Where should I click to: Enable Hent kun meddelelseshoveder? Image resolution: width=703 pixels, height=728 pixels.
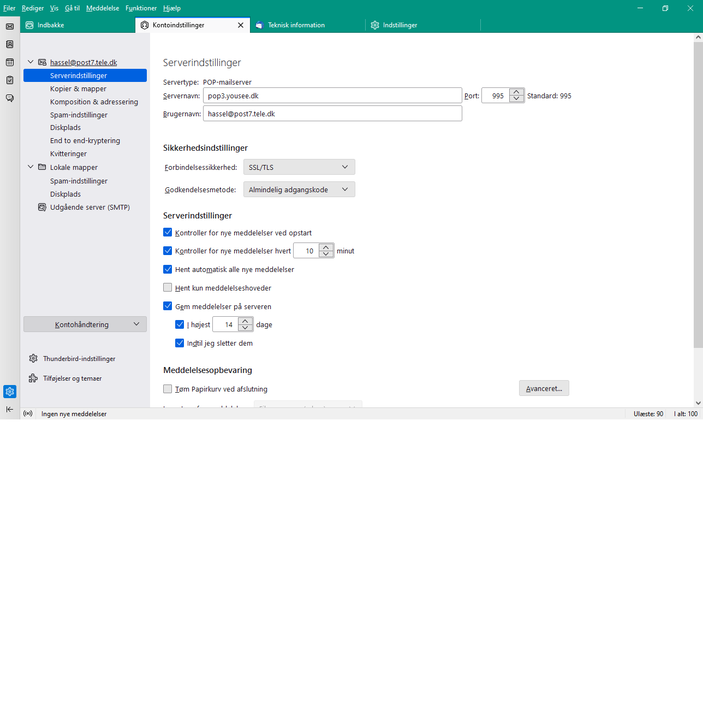pyautogui.click(x=168, y=287)
